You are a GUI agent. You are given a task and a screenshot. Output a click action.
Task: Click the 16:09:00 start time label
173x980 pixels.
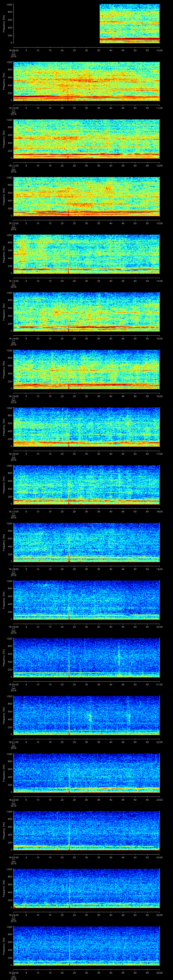(13, 50)
